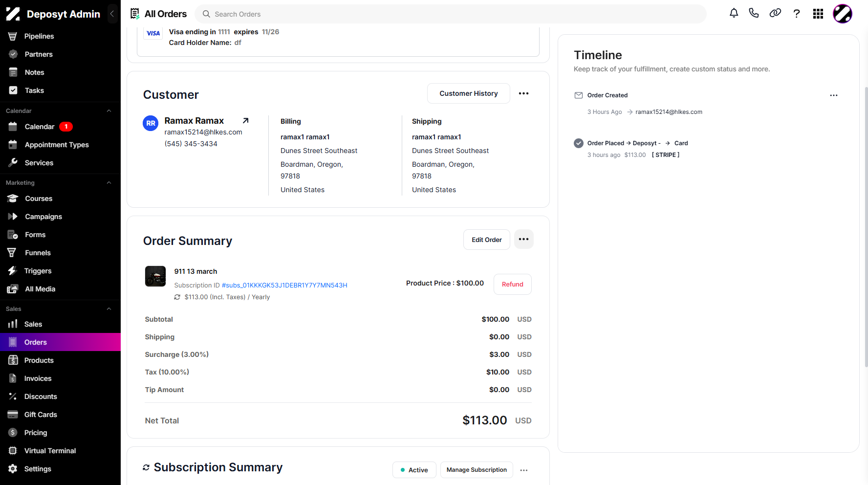
Task: Open Order Created timeline three-dot menu
Action: pos(834,95)
